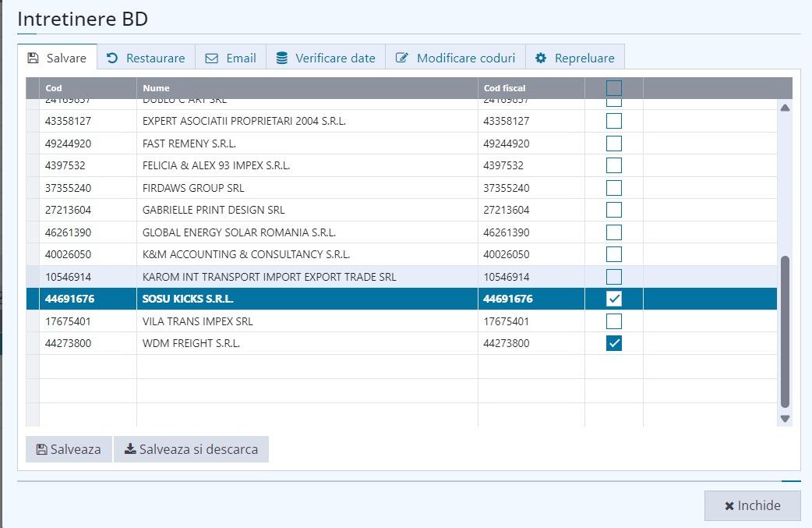Check the FELICIA & ALEX 93 IMPEX checkbox
The height and width of the screenshot is (528, 812).
point(613,165)
